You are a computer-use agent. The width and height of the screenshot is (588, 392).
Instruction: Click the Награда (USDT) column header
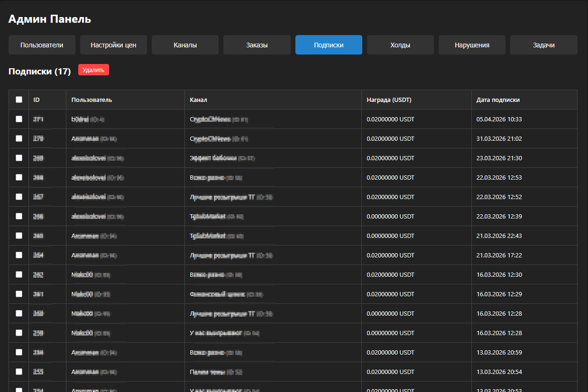point(389,100)
